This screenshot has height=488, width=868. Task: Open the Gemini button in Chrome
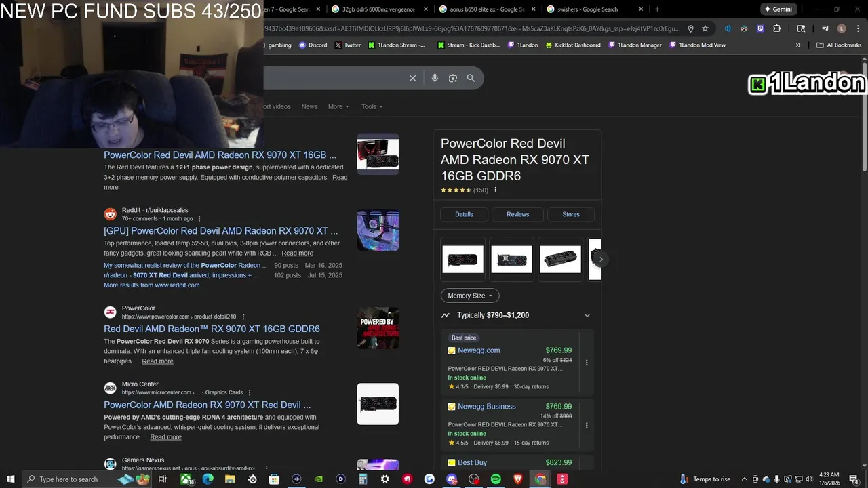(778, 9)
